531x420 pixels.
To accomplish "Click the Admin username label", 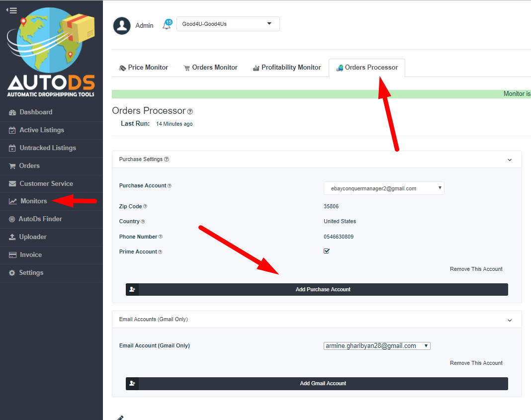I will tap(144, 26).
